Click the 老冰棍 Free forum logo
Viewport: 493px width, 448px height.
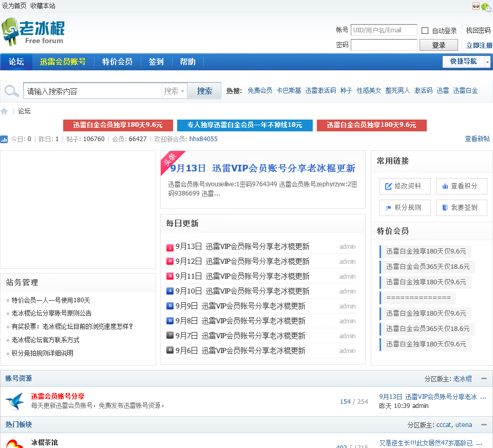33,32
